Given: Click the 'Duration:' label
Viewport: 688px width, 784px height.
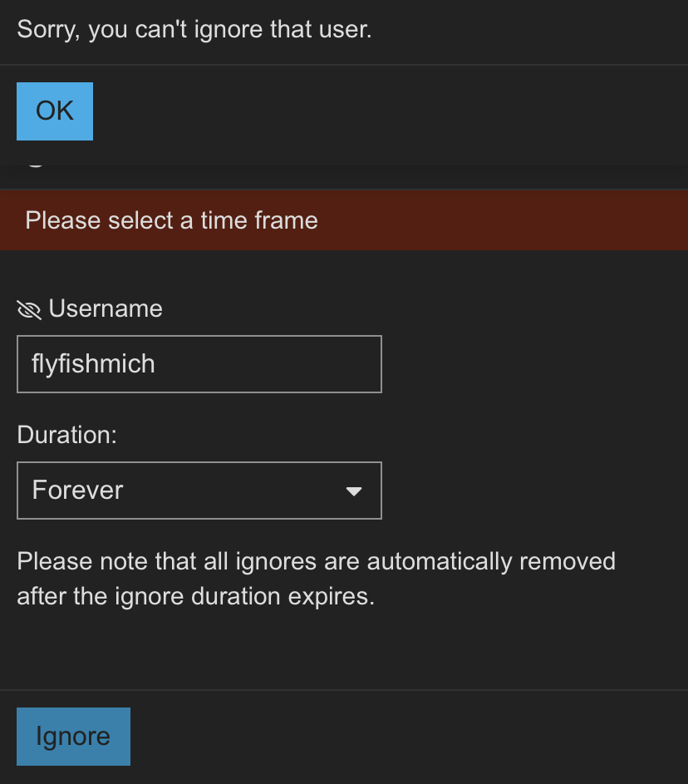Looking at the screenshot, I should point(67,435).
